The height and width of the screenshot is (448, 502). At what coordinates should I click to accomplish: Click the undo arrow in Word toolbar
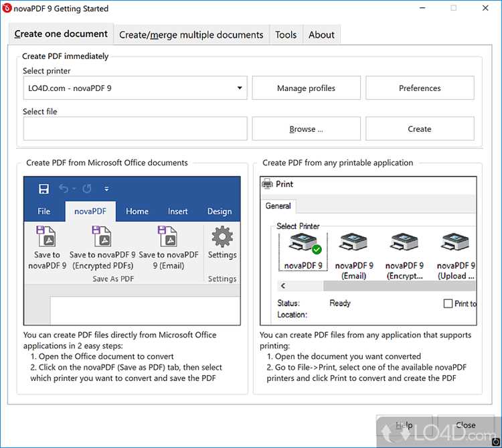tap(64, 189)
